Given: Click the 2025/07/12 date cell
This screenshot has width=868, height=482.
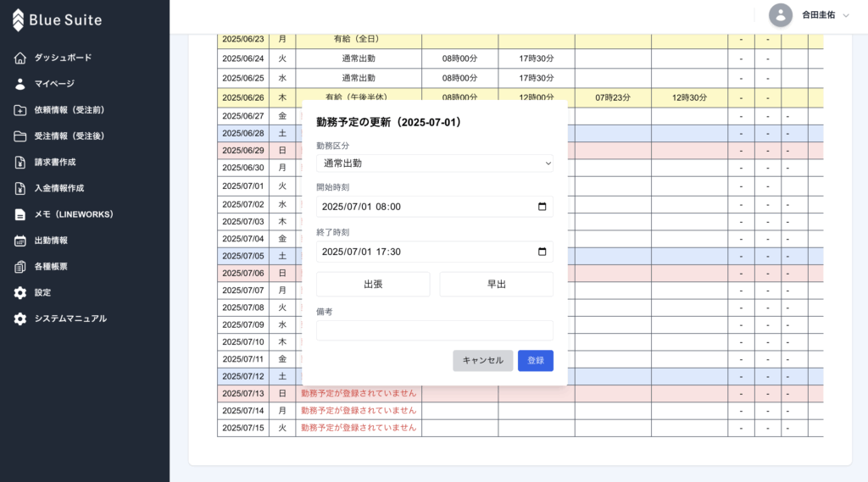Looking at the screenshot, I should click(x=243, y=376).
